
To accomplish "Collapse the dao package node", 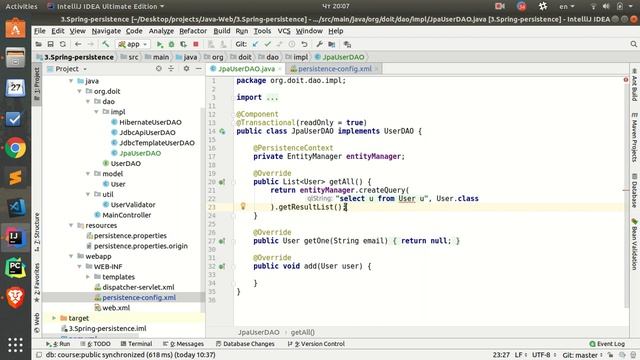I will point(88,102).
